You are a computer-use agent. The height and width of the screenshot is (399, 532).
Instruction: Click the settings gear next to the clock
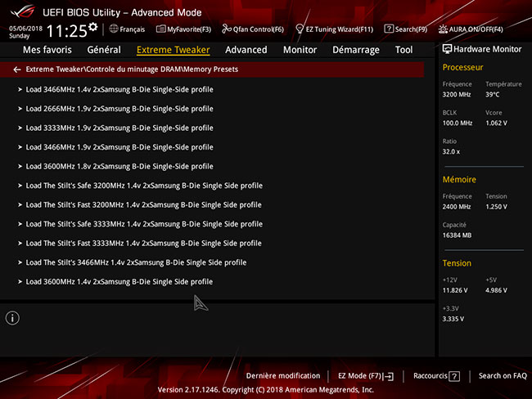click(x=92, y=27)
